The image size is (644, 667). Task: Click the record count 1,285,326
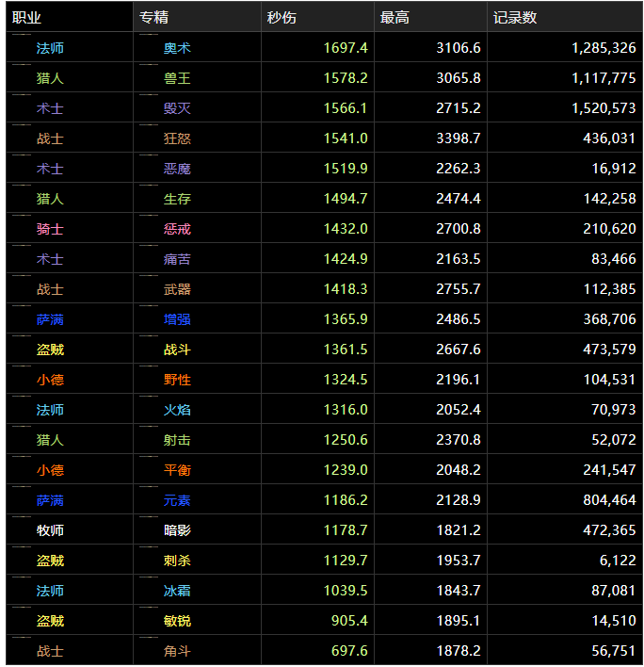604,48
